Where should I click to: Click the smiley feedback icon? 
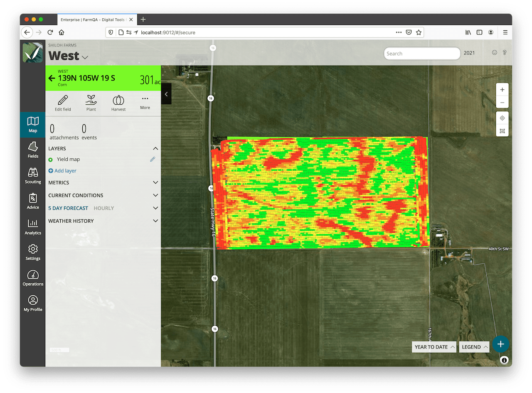[x=495, y=53]
